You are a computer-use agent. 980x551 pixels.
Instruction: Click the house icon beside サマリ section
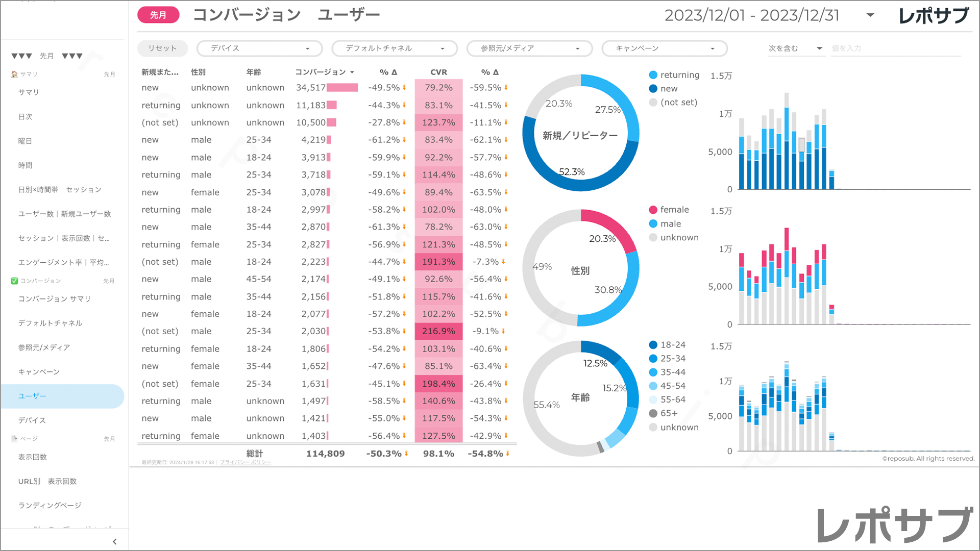pos(14,74)
